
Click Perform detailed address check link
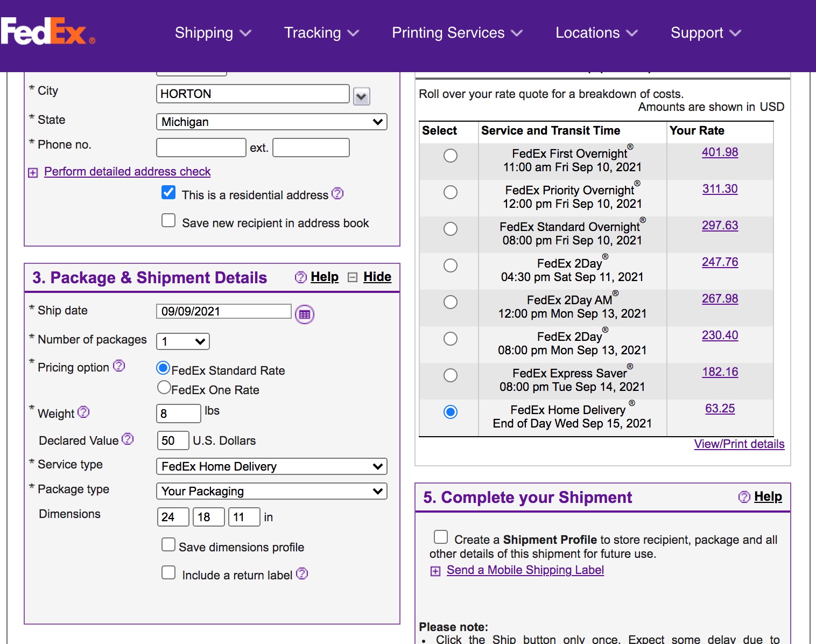point(127,172)
